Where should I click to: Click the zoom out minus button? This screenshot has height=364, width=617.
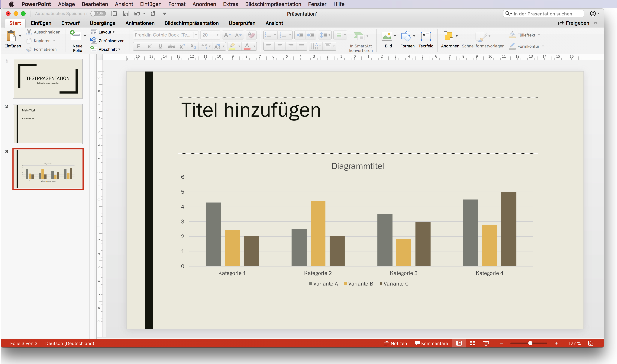tap(501, 343)
